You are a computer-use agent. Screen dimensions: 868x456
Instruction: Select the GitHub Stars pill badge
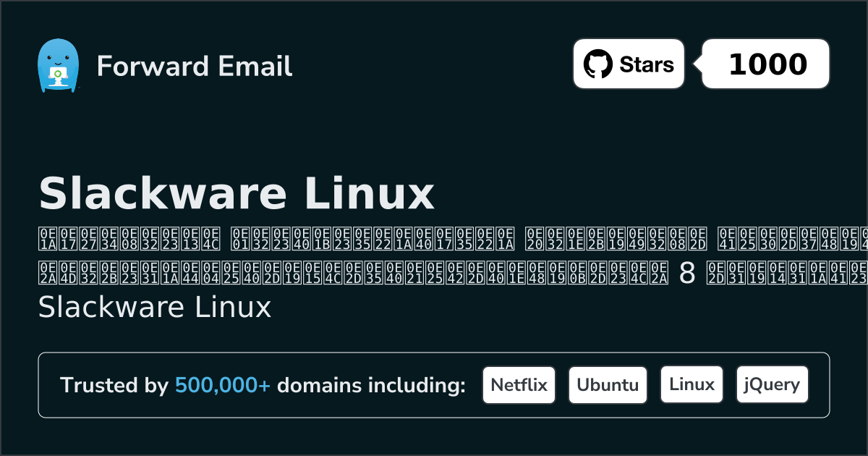click(628, 64)
